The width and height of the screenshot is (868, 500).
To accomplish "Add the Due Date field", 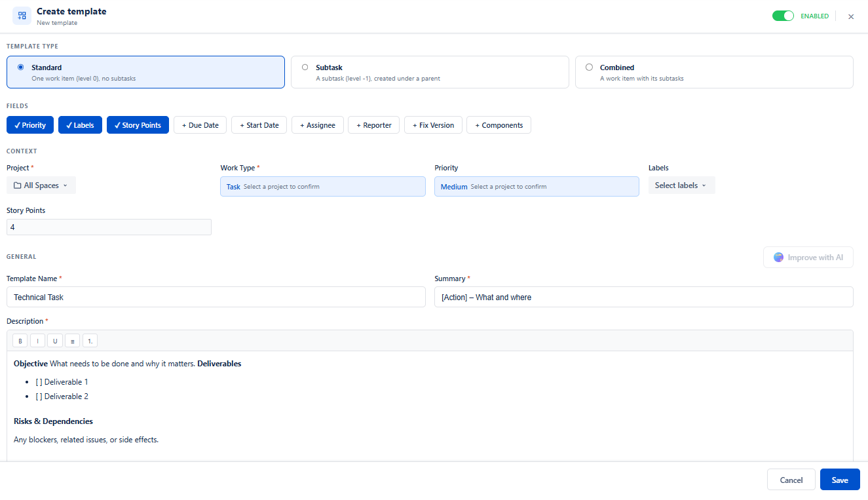I will (x=200, y=125).
